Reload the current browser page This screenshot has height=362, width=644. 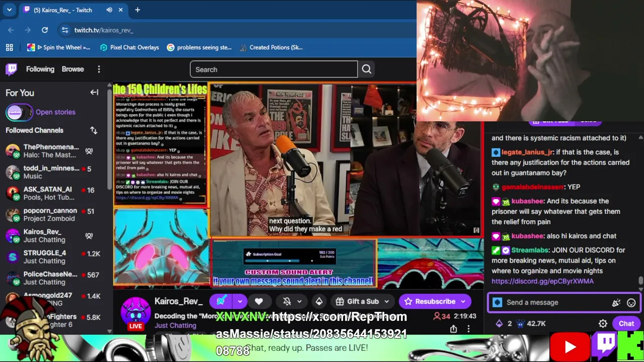tap(45, 30)
